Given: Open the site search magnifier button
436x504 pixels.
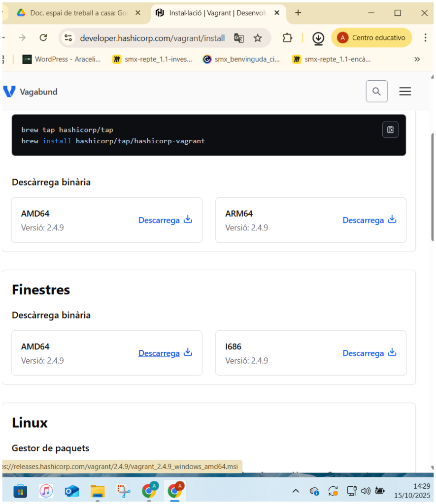Looking at the screenshot, I should pos(377,92).
